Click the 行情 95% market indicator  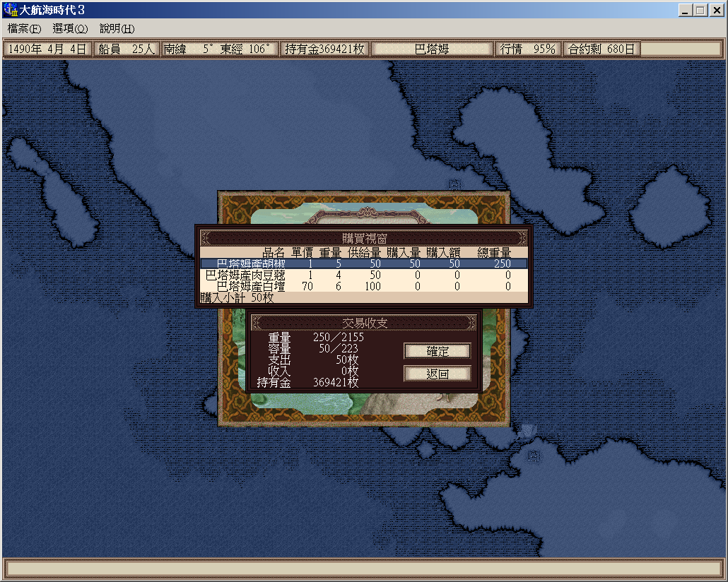tap(528, 49)
